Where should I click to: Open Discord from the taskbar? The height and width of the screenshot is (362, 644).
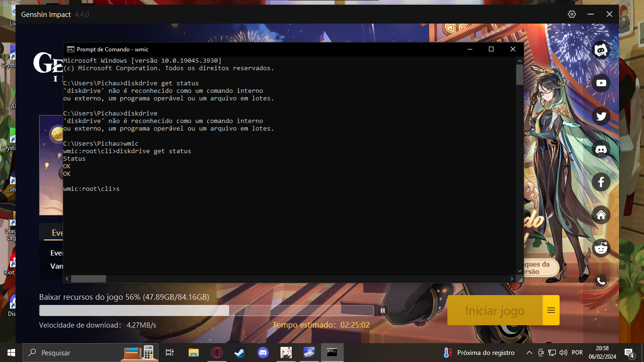point(263,353)
